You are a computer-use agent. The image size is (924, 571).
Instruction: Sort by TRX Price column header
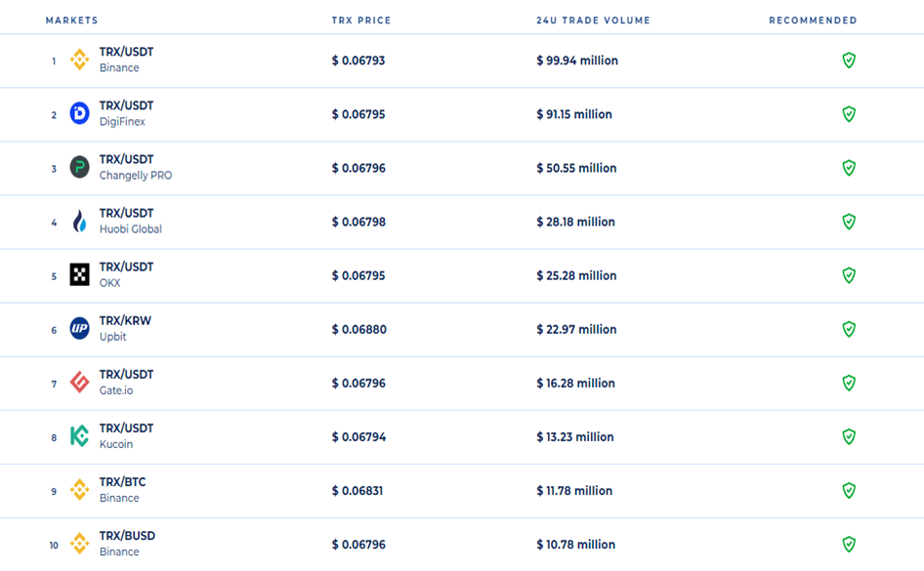pyautogui.click(x=361, y=20)
